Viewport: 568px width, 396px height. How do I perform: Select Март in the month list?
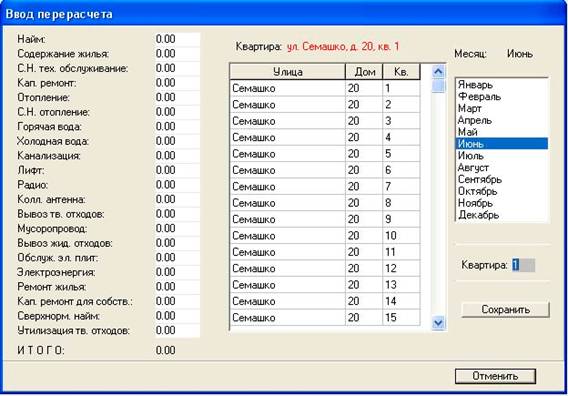pos(501,109)
